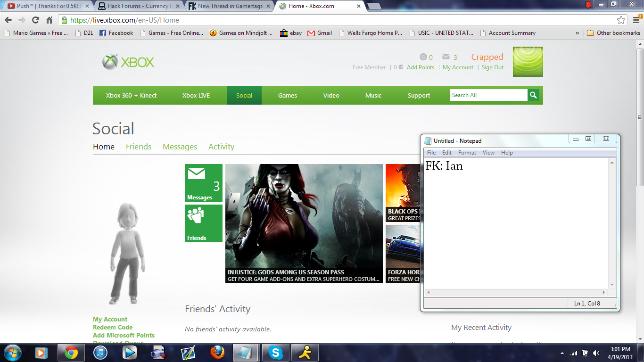Switch to the New Thread in Gamertags tab

pos(228,6)
